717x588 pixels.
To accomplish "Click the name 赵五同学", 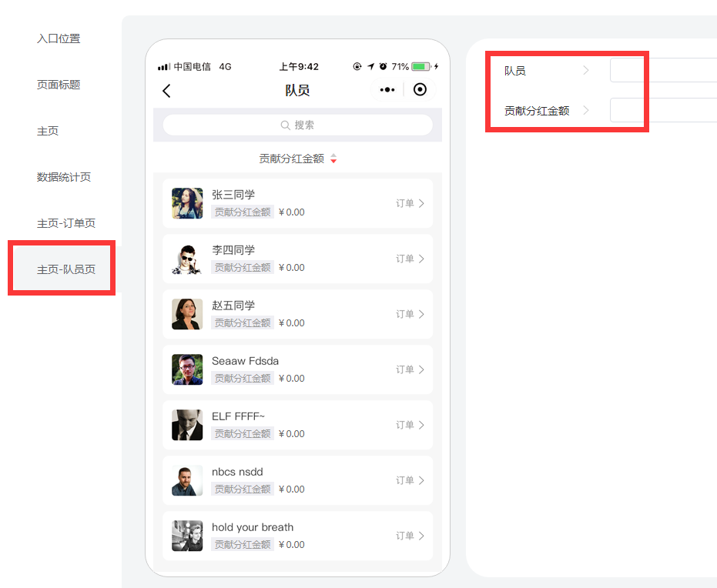I will click(x=233, y=306).
